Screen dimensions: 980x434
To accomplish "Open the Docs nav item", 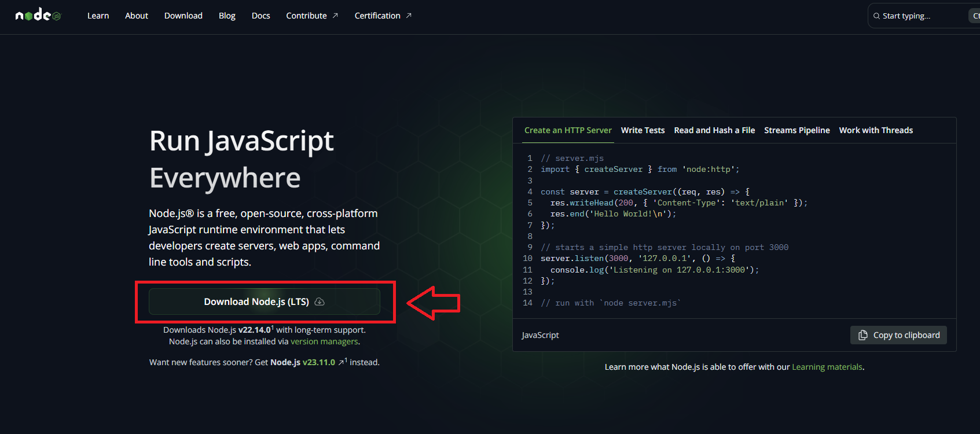I will click(x=261, y=16).
